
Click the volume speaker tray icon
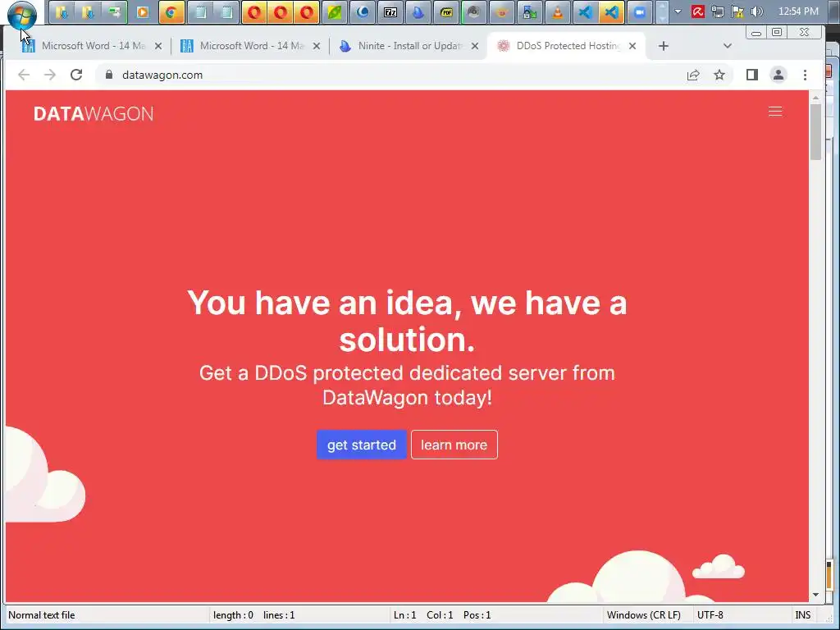pyautogui.click(x=757, y=11)
